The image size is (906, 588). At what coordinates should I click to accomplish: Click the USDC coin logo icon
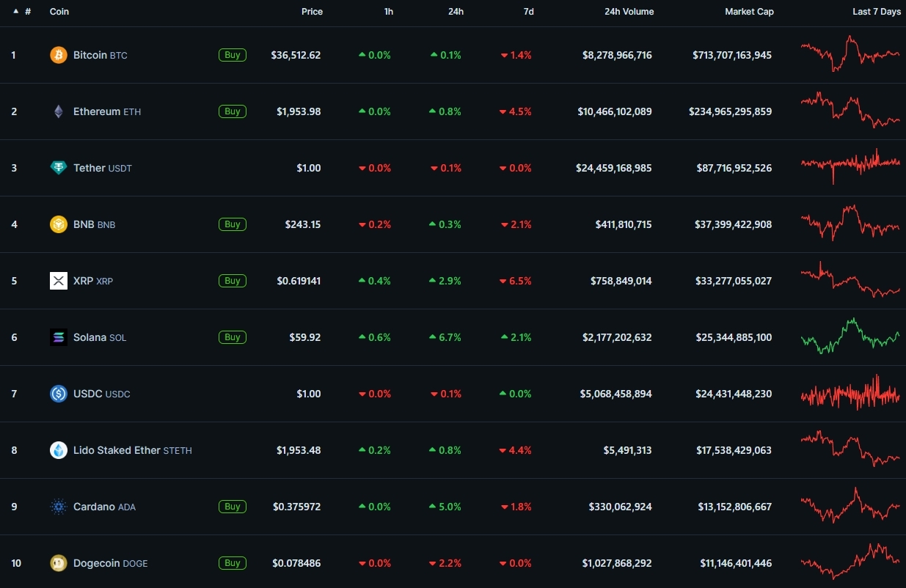click(x=59, y=394)
